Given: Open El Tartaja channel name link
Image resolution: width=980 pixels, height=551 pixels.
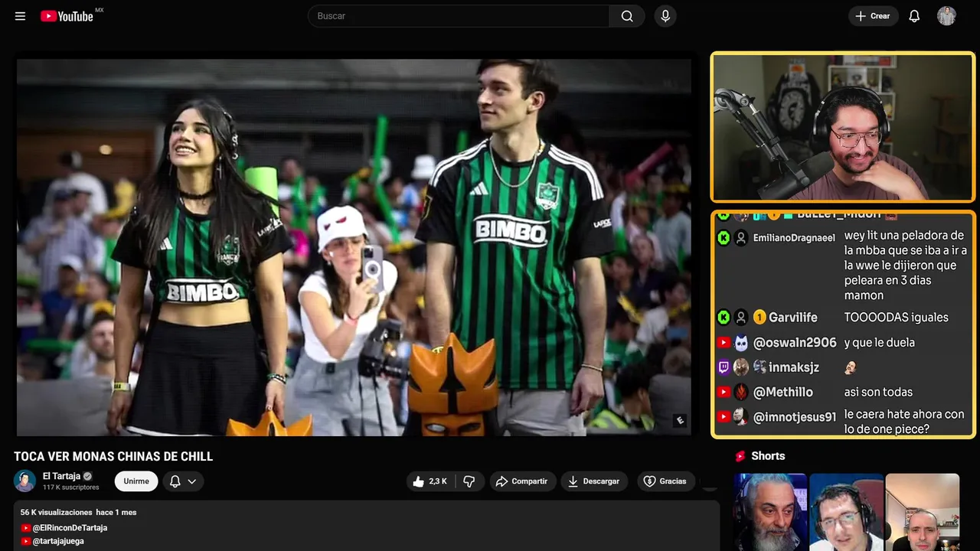Looking at the screenshot, I should click(x=61, y=476).
